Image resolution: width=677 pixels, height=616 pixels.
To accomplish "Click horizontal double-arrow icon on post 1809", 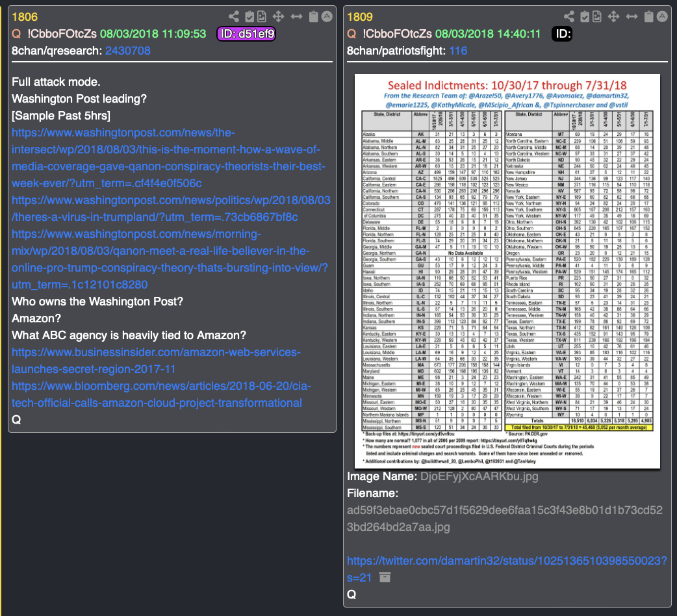I will point(632,17).
